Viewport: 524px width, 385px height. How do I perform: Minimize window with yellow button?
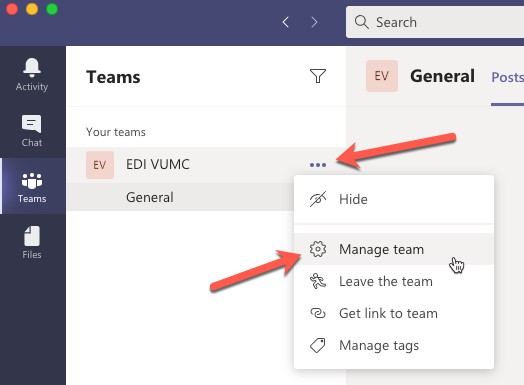click(x=32, y=9)
